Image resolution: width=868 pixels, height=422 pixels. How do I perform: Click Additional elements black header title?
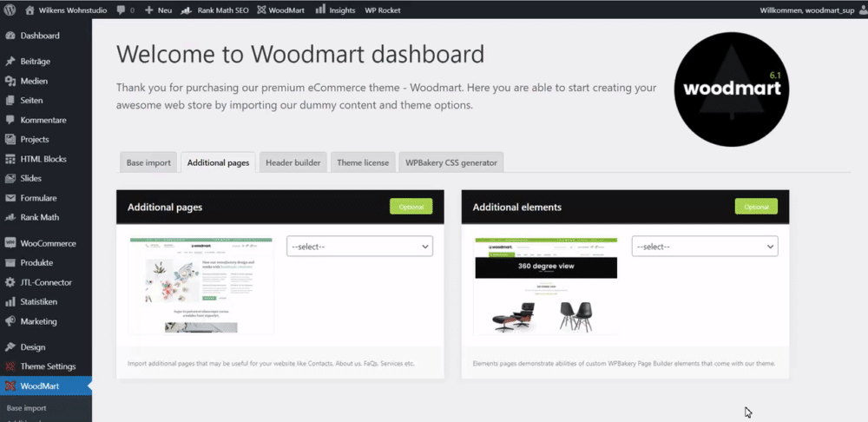coord(517,208)
